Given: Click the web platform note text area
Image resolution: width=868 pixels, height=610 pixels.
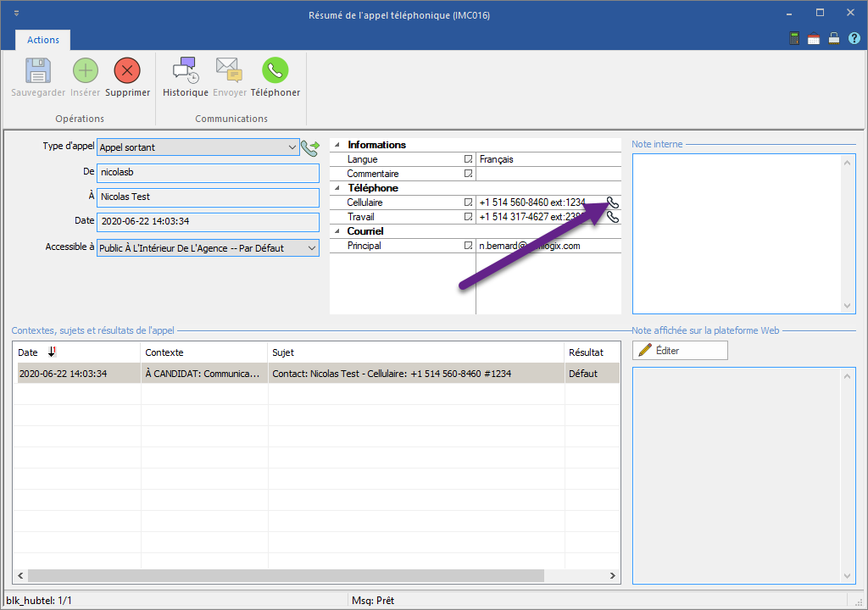Looking at the screenshot, I should [737, 475].
